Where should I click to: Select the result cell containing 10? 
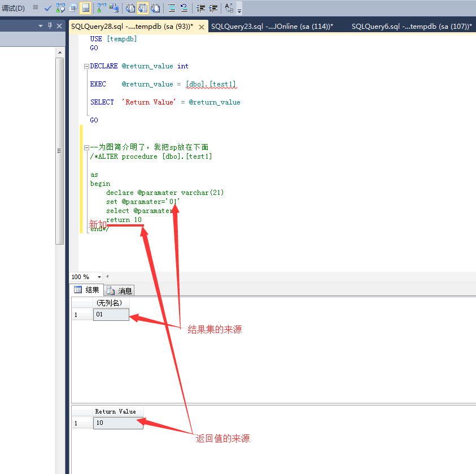(x=118, y=423)
